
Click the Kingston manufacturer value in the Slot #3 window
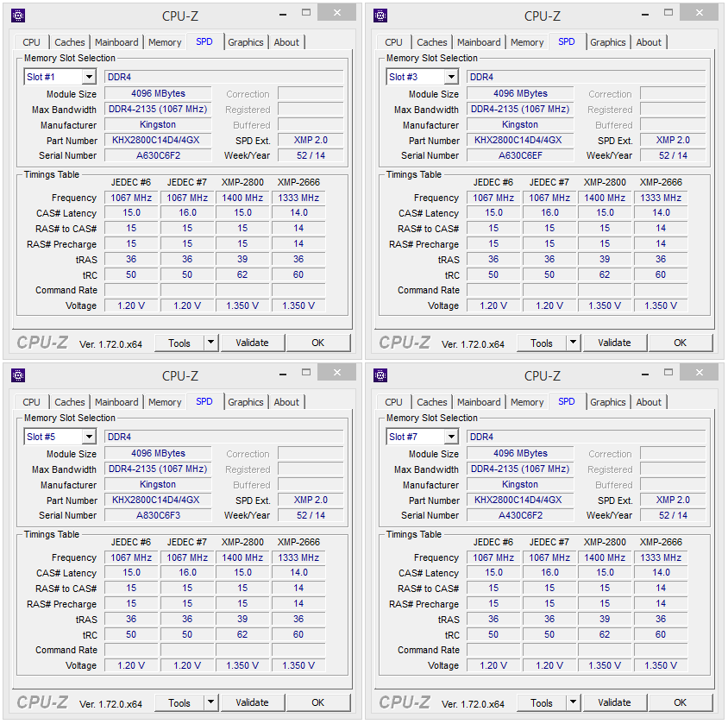point(520,124)
